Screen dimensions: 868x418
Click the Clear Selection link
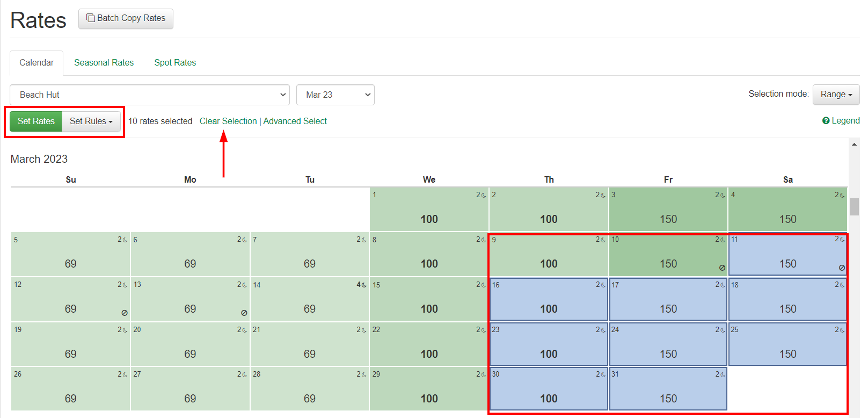coord(228,121)
